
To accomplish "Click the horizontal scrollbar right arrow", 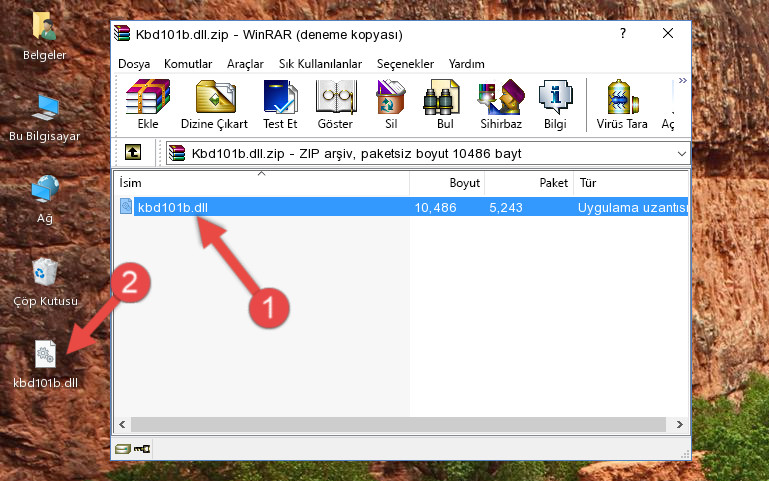I will 679,424.
